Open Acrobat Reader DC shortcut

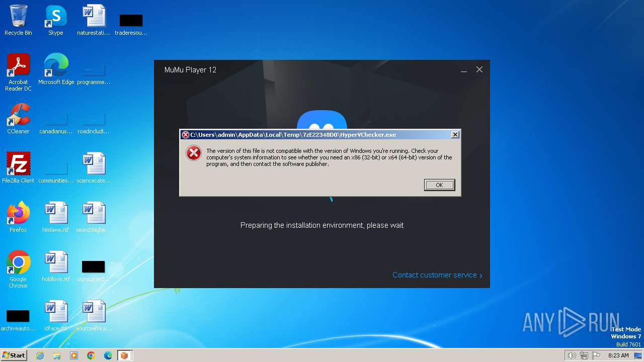click(x=18, y=72)
